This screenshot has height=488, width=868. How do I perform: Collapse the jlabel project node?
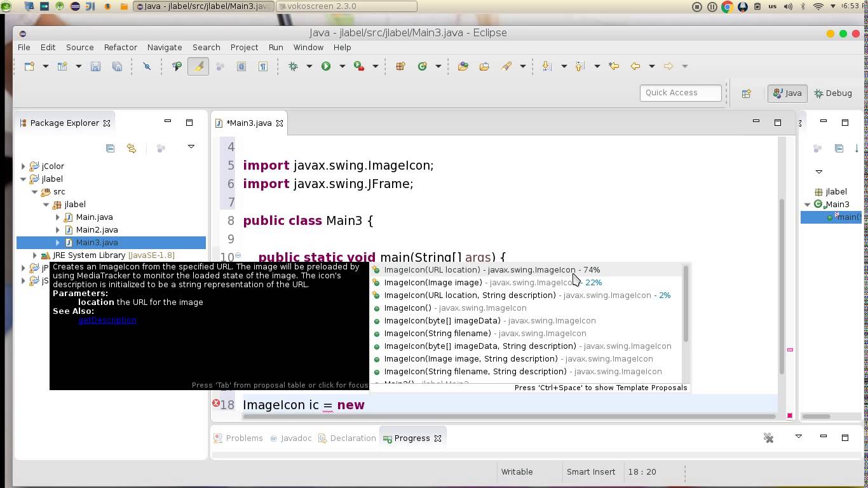(x=24, y=179)
